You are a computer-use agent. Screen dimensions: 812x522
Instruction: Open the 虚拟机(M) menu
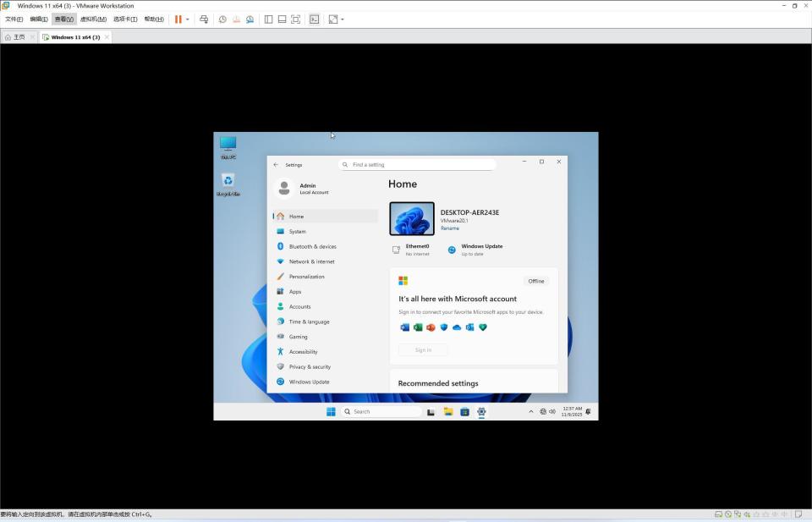click(93, 19)
